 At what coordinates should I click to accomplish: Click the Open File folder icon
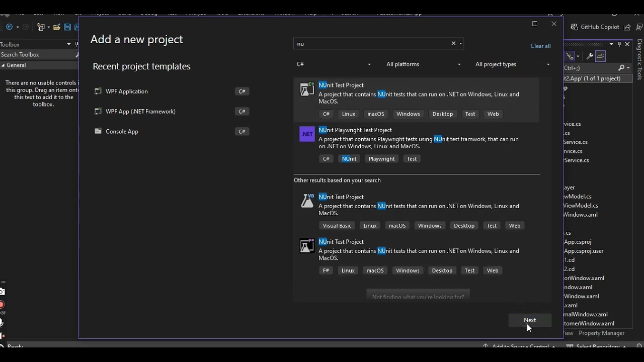pyautogui.click(x=57, y=27)
